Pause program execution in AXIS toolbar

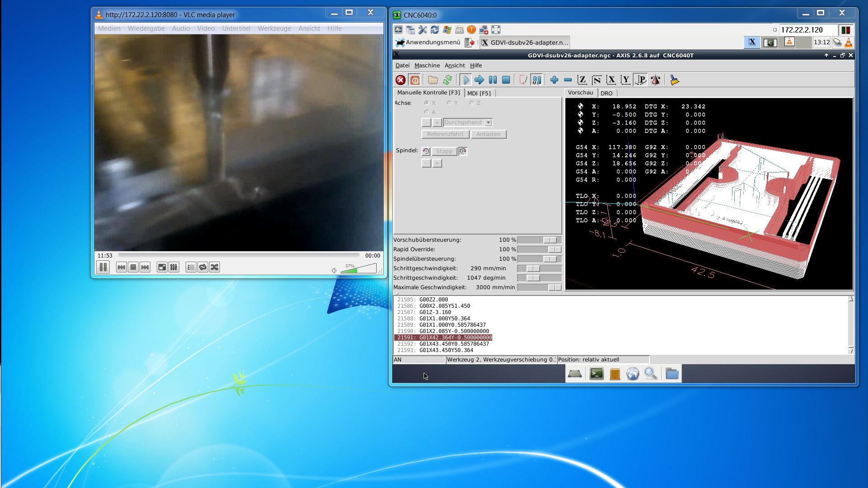[x=493, y=80]
